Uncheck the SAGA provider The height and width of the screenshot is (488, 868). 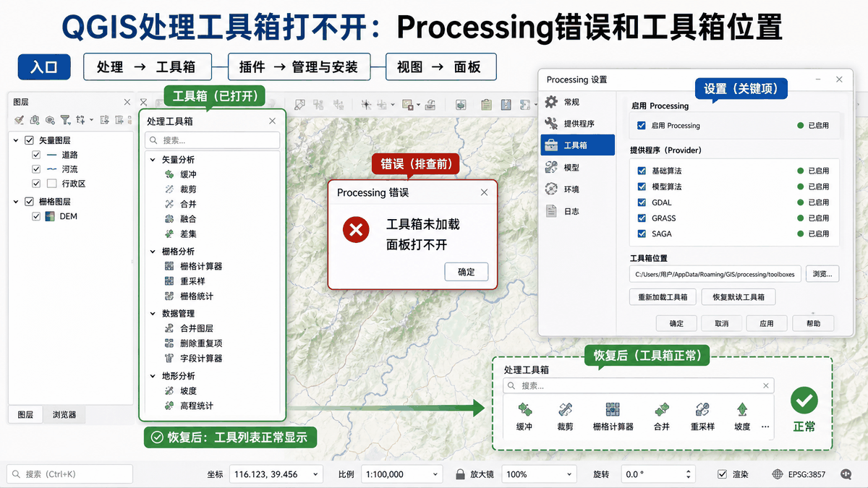point(642,234)
